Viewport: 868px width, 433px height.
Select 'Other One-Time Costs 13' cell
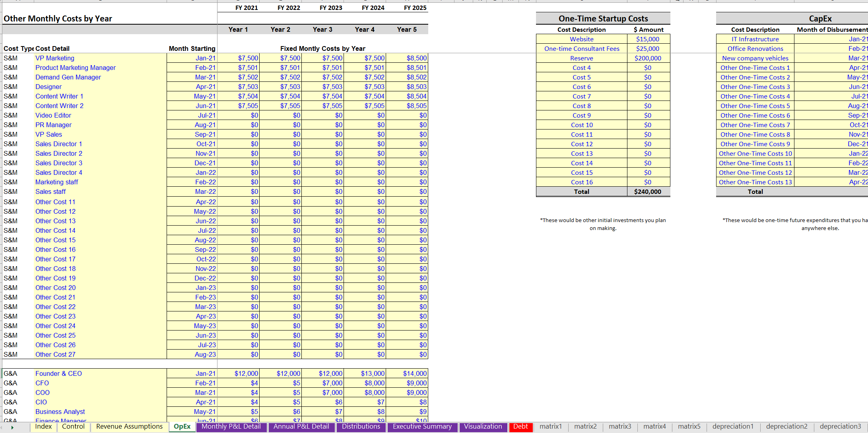click(x=755, y=182)
